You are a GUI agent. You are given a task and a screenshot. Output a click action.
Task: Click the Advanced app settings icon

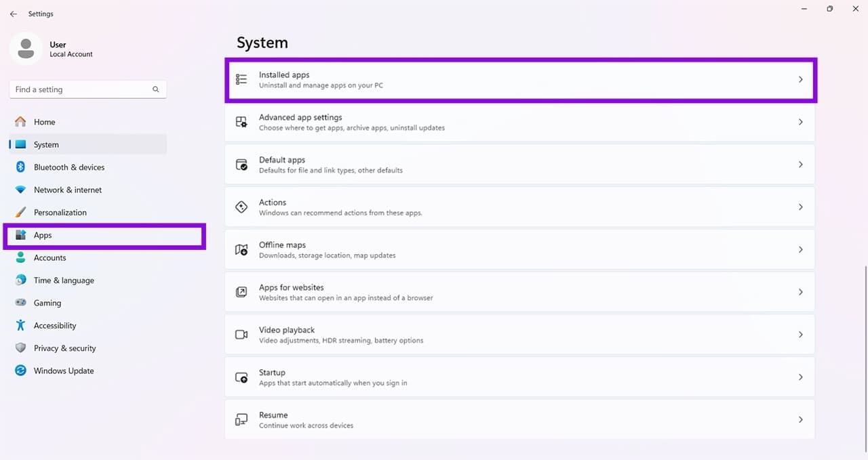tap(241, 122)
